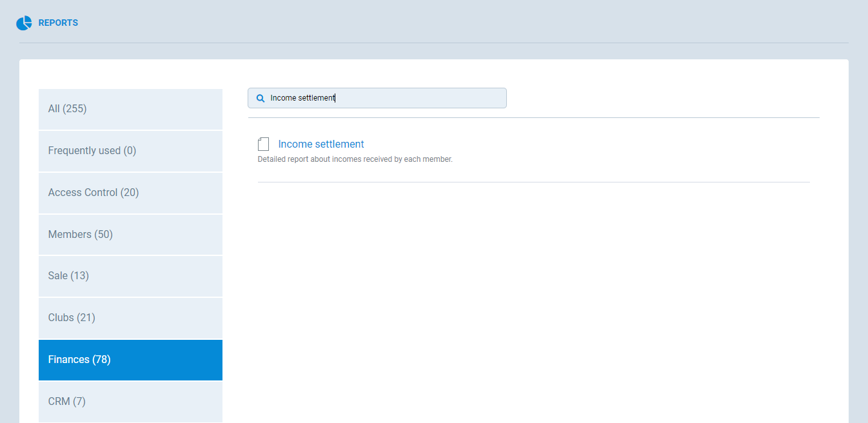Click the magnifier icon in search box
Viewport: 868px width, 423px height.
click(x=261, y=99)
